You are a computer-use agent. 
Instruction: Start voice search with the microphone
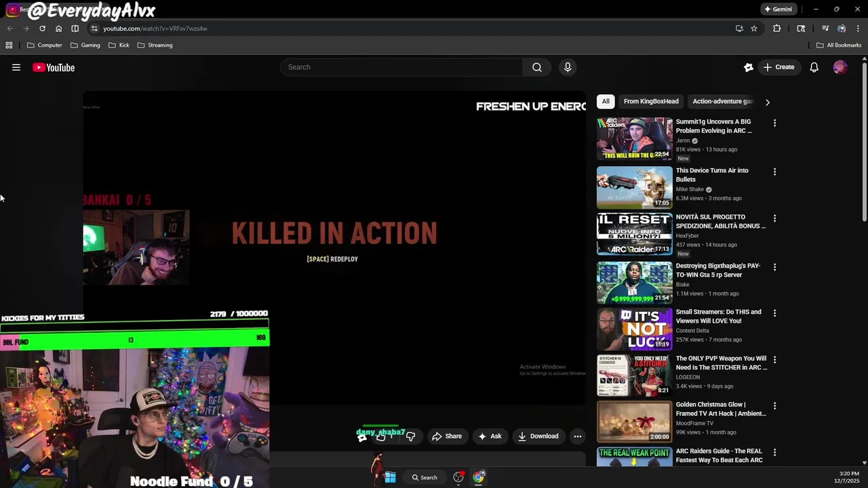coord(568,67)
